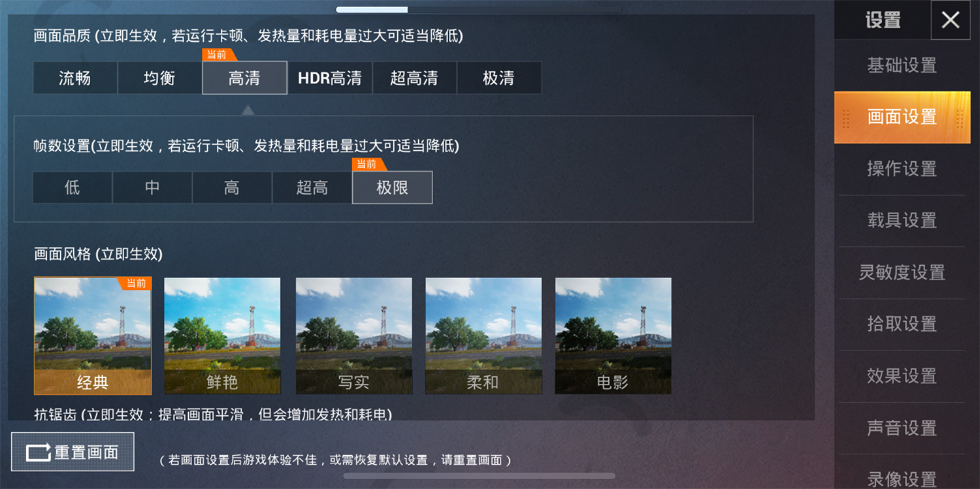The width and height of the screenshot is (980, 489).
Task: Pick the 写实 style thumbnail
Action: point(354,336)
